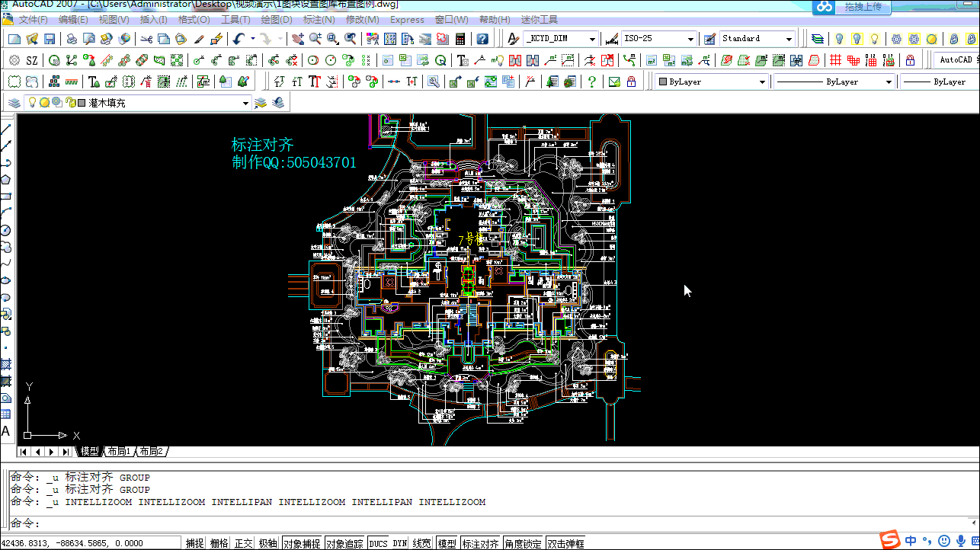
Task: Toggle 栅格 grid display in status bar
Action: pyautogui.click(x=219, y=543)
